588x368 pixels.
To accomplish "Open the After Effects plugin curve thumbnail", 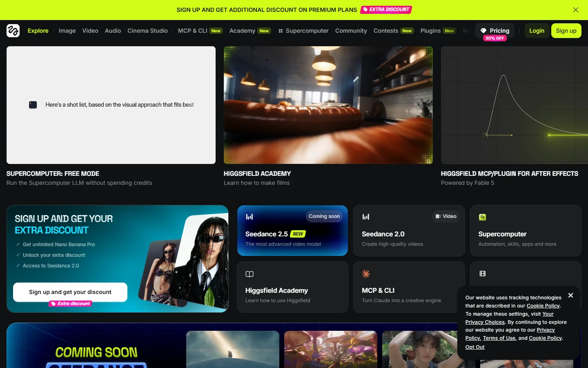I will tap(514, 105).
